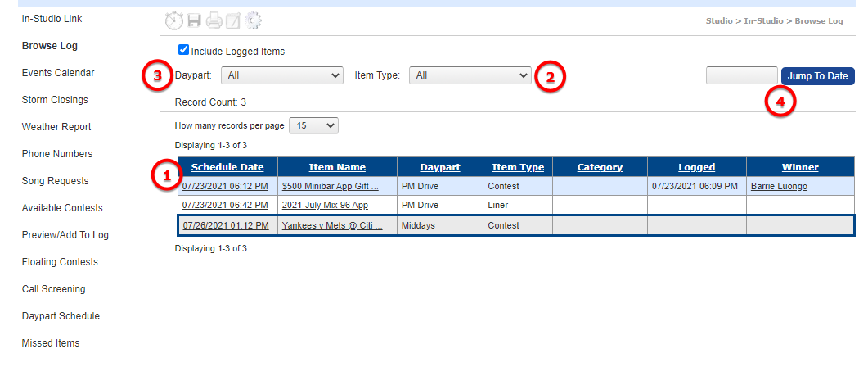868x385 pixels.
Task: Open the 07/26/2021 01:12 PM schedule entry
Action: click(x=226, y=225)
